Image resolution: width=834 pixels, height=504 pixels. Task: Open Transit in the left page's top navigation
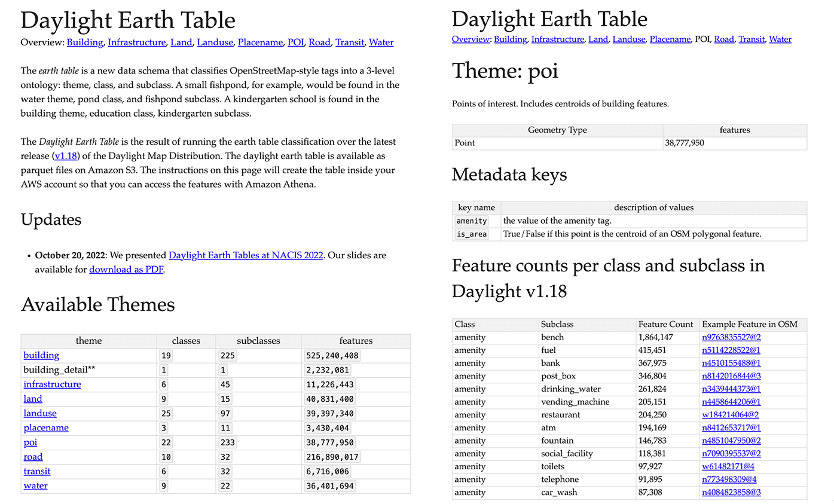(349, 42)
